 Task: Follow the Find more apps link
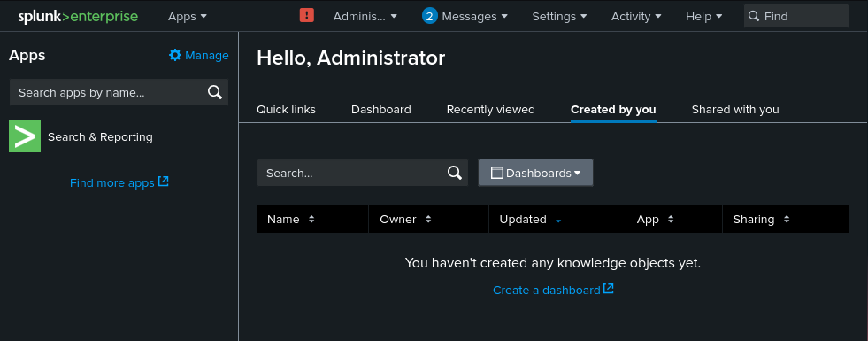[x=111, y=183]
